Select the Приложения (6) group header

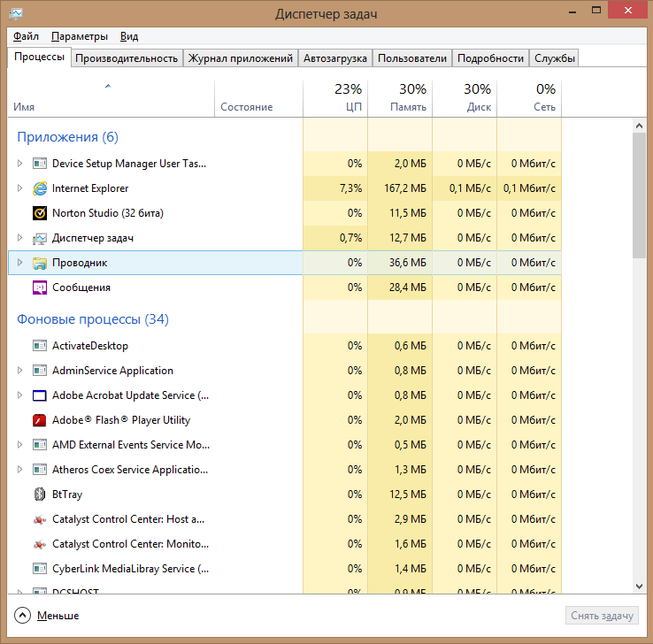coord(67,137)
